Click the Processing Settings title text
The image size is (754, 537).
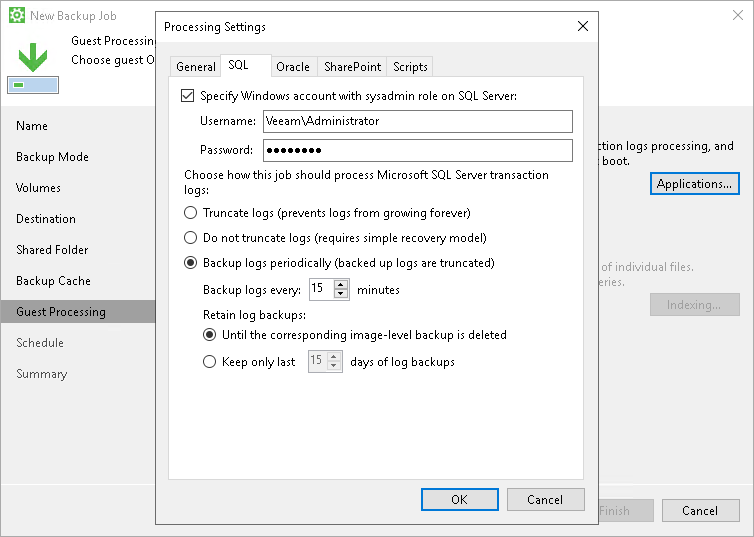pyautogui.click(x=214, y=26)
